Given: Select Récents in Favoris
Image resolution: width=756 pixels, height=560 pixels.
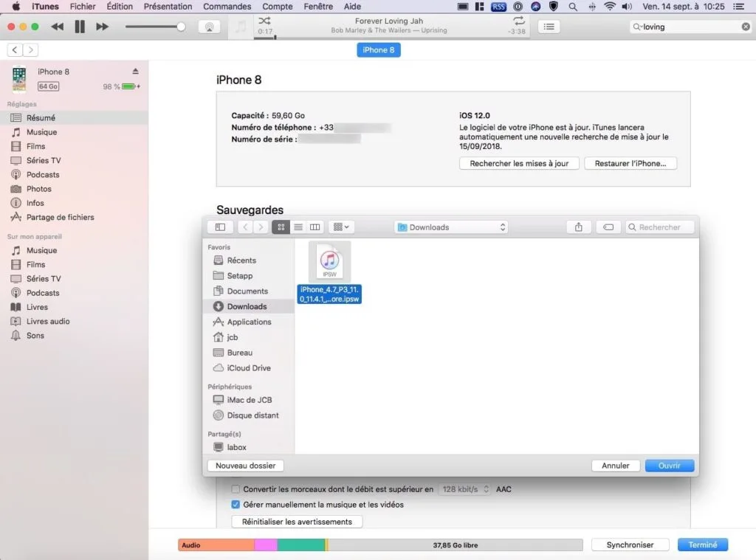Looking at the screenshot, I should pyautogui.click(x=249, y=260).
